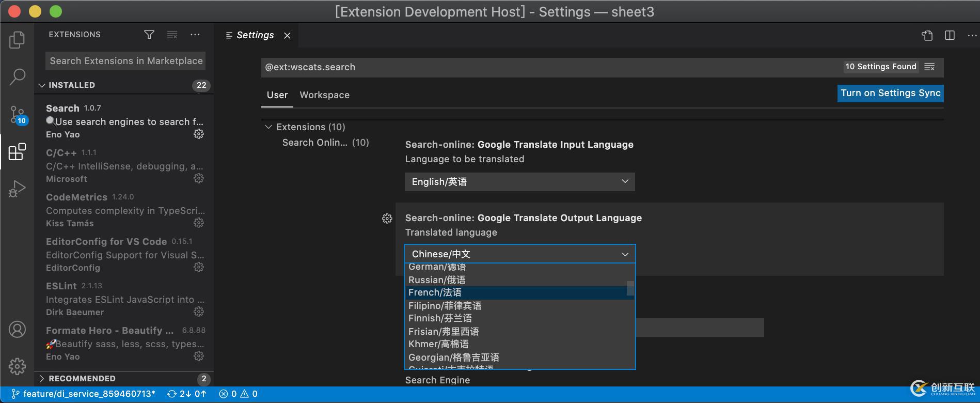The height and width of the screenshot is (403, 980).
Task: Open the Search view in the activity bar
Action: 17,77
